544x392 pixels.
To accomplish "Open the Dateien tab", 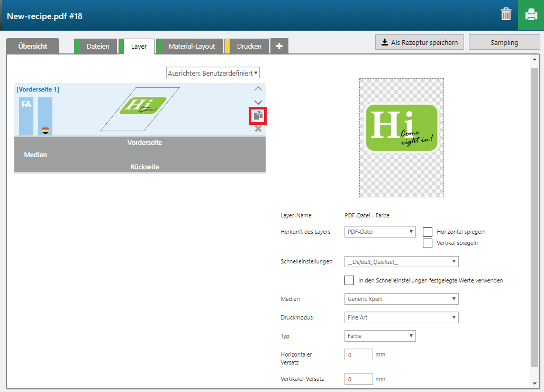I will 98,47.
